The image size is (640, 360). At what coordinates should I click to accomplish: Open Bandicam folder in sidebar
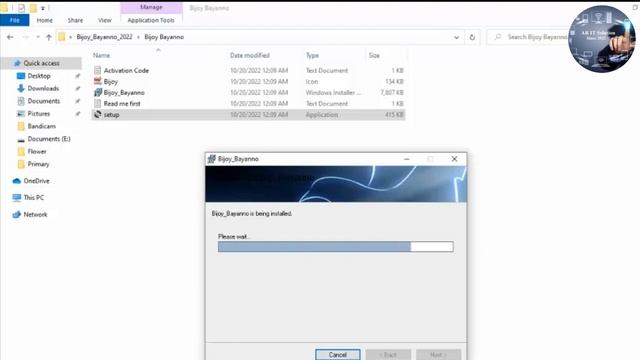(x=41, y=127)
